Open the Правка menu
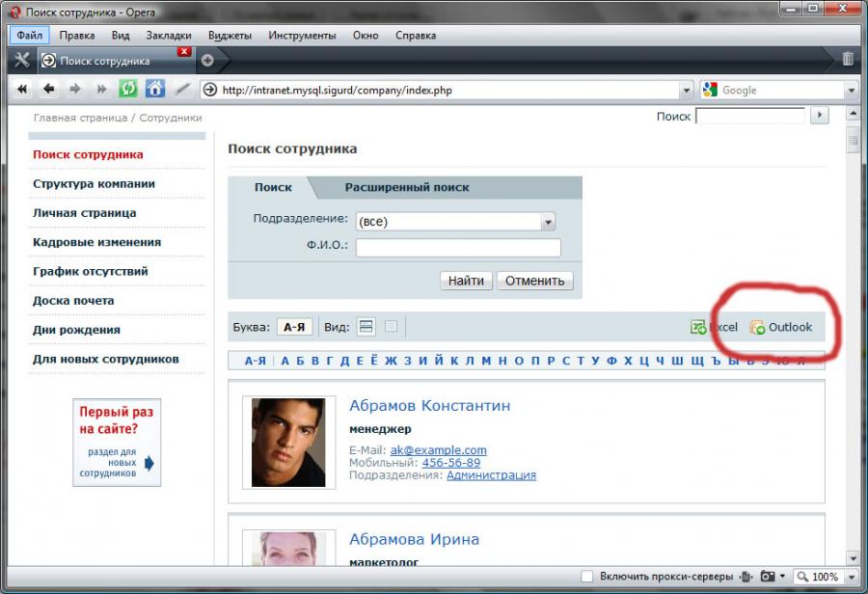 click(x=77, y=35)
